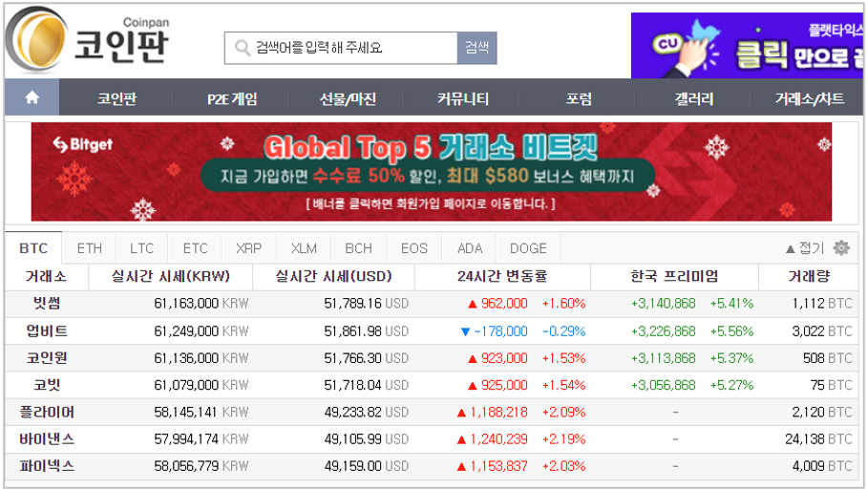This screenshot has width=868, height=490.
Task: Click 코빗 volume 75 BTC
Action: pyautogui.click(x=831, y=385)
